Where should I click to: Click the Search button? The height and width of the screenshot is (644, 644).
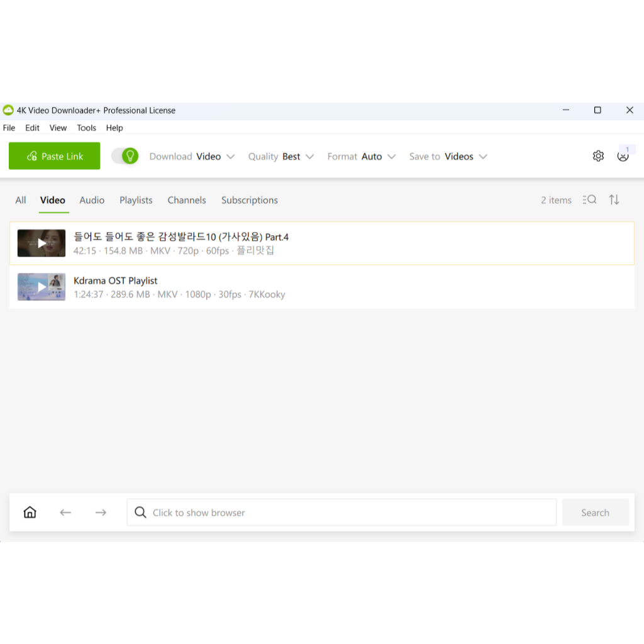(595, 512)
